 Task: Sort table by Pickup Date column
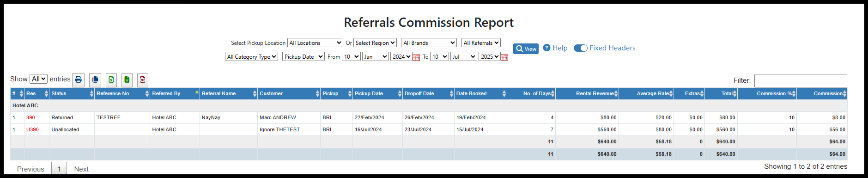(377, 93)
